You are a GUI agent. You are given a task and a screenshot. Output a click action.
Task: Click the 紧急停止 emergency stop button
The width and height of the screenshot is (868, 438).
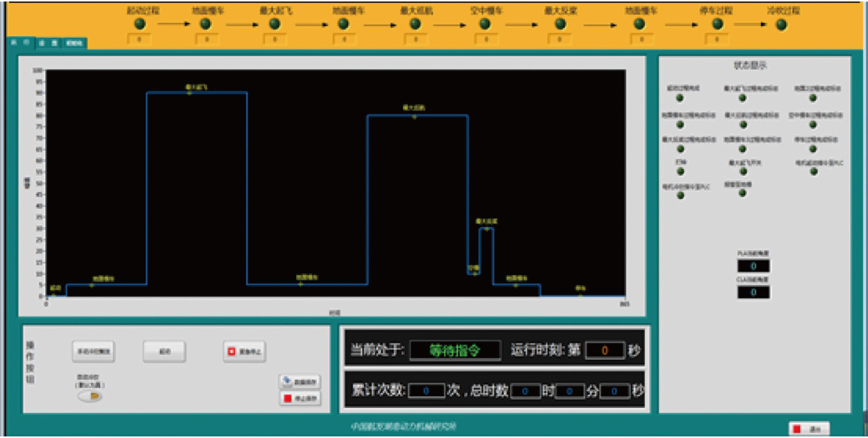pyautogui.click(x=244, y=351)
